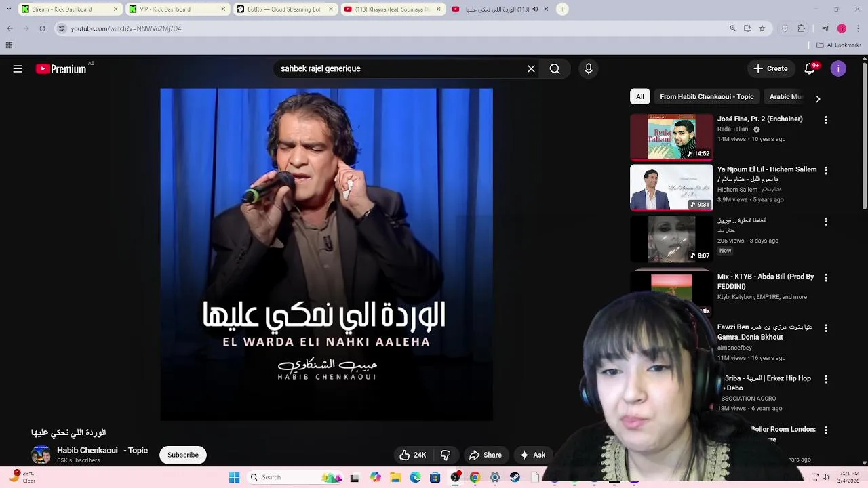Click the page vertical scrollbar

click(x=864, y=136)
